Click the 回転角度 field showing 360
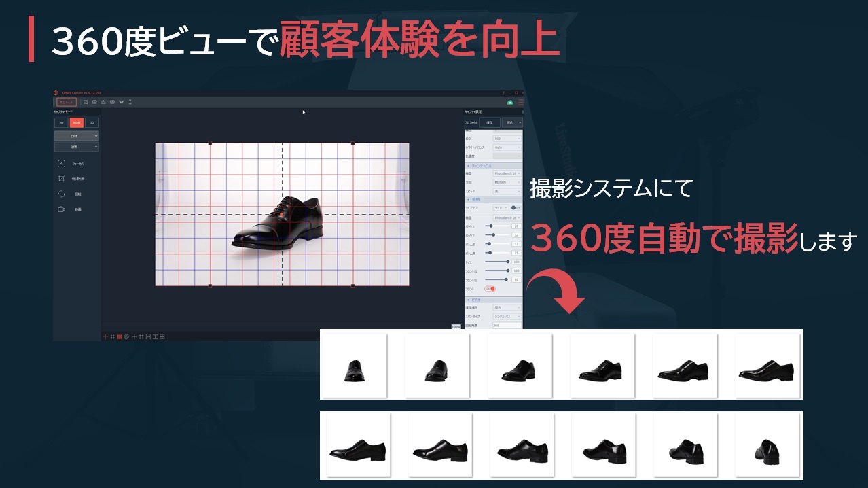The image size is (868, 488). (x=507, y=326)
